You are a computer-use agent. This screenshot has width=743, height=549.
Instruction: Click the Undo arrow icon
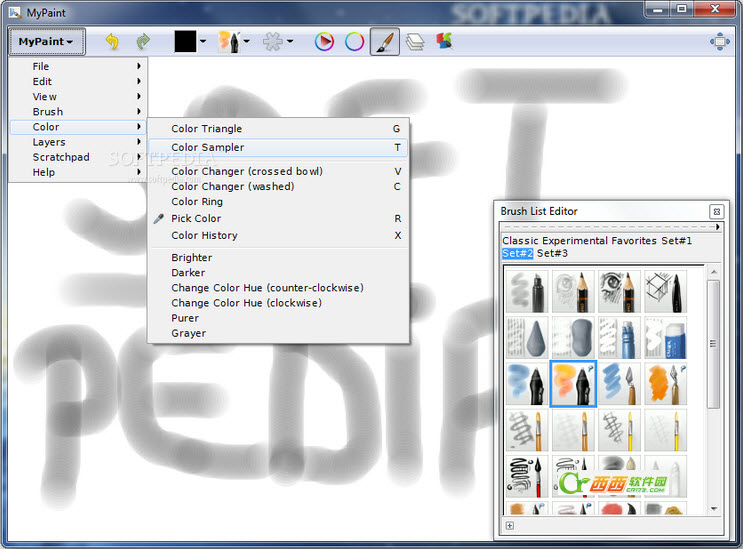(112, 42)
